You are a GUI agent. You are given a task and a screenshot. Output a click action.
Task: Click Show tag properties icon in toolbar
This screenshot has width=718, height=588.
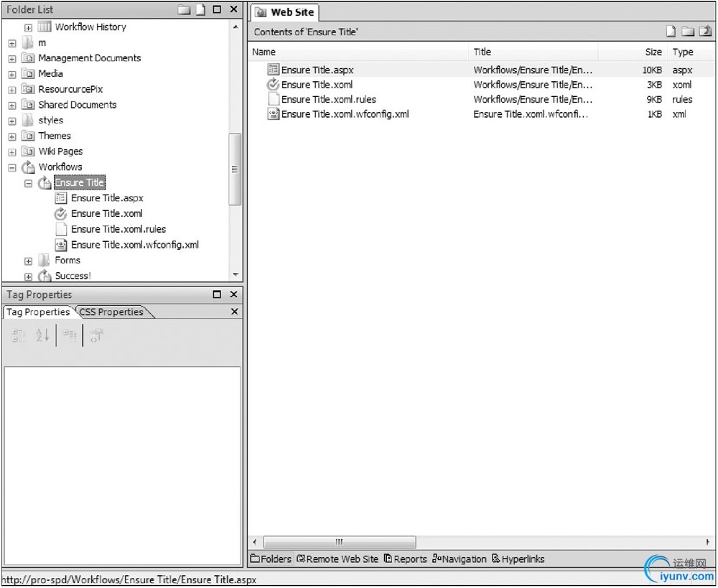[96, 335]
